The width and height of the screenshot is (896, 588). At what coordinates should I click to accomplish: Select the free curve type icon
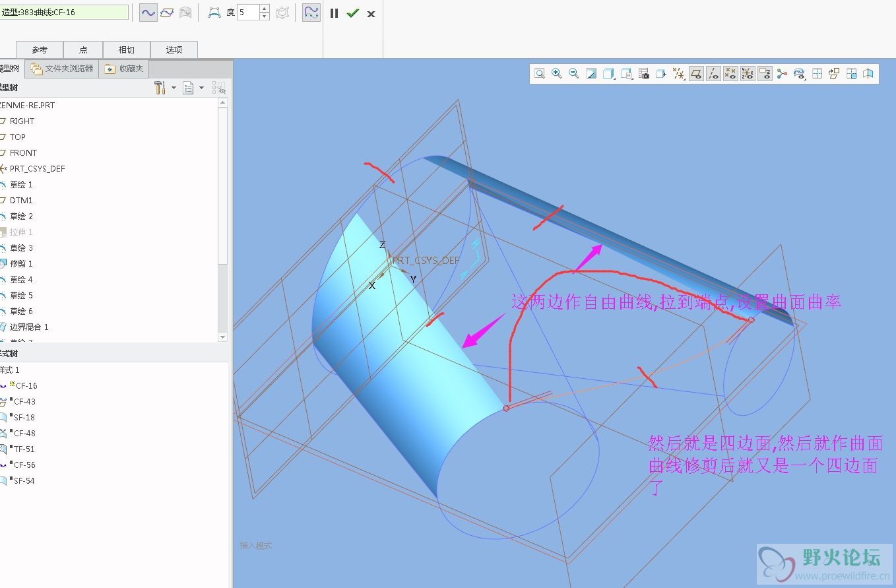click(148, 13)
